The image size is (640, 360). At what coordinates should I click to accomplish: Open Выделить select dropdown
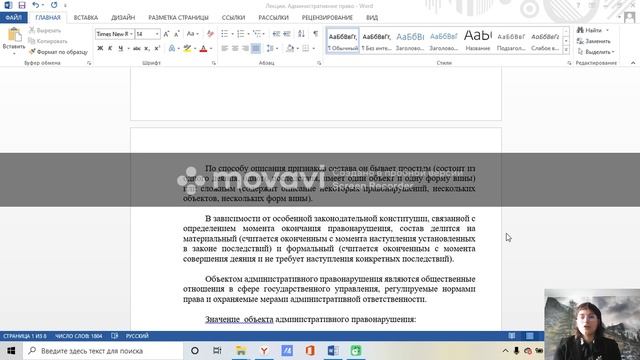click(596, 52)
